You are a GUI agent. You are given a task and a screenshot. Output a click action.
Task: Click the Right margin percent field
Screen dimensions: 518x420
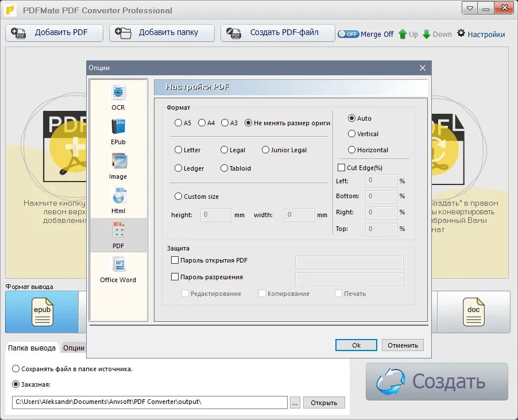pyautogui.click(x=381, y=213)
